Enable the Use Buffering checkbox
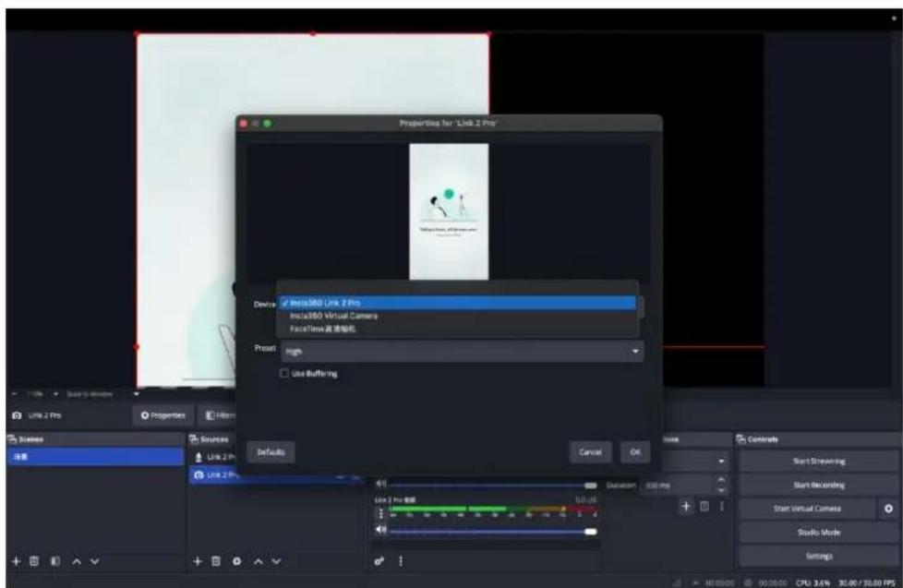The width and height of the screenshot is (903, 588). (283, 373)
